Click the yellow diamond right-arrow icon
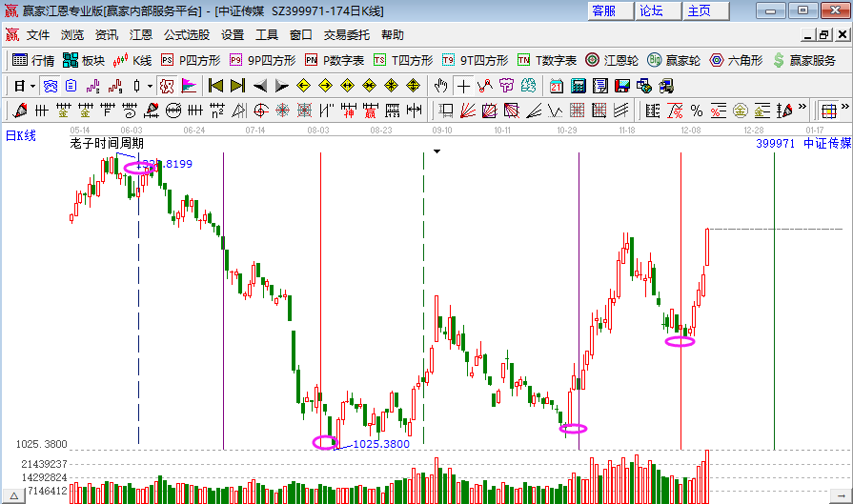Viewport: 853px width, 504px height. [325, 86]
